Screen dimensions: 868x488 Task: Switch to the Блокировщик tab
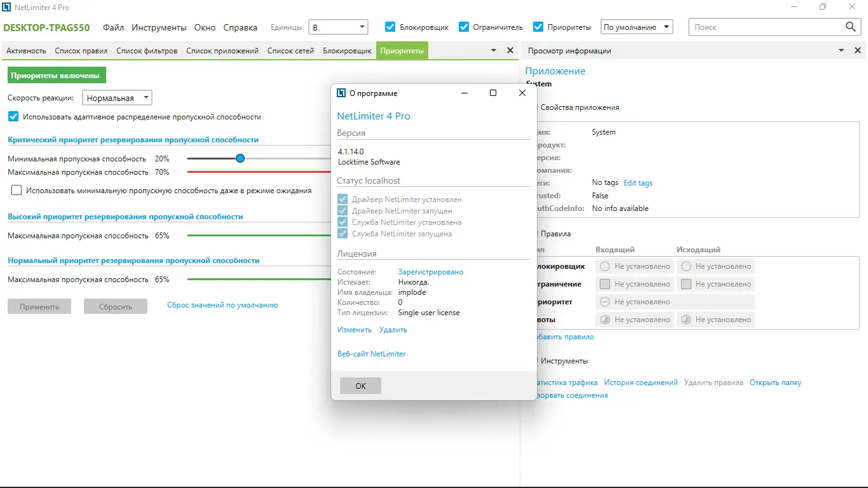[x=347, y=51]
